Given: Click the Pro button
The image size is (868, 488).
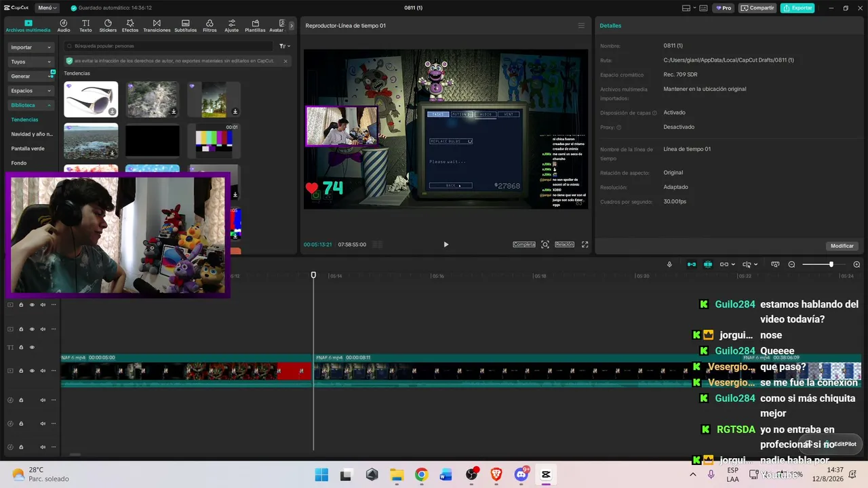Looking at the screenshot, I should [x=723, y=8].
